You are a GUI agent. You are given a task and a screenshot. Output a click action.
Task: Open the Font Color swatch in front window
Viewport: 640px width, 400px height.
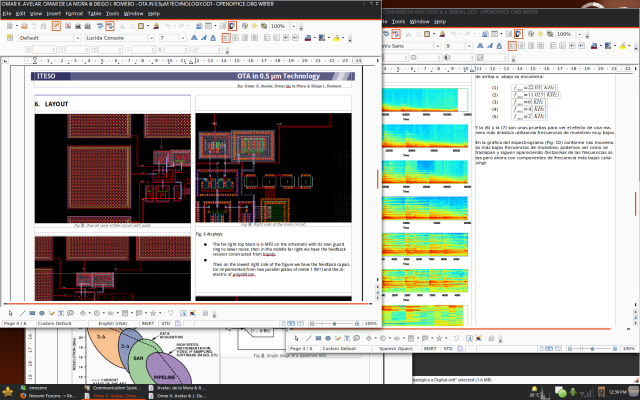pos(308,38)
